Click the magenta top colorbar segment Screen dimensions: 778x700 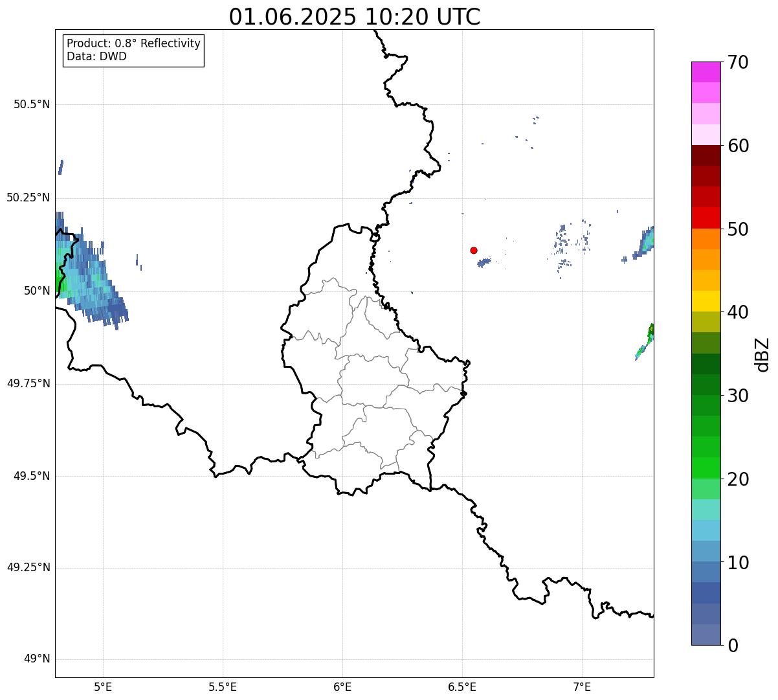click(706, 72)
